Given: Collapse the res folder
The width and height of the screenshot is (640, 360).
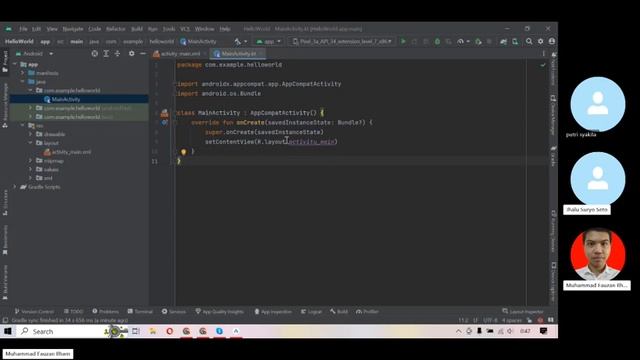Looking at the screenshot, I should [23, 125].
